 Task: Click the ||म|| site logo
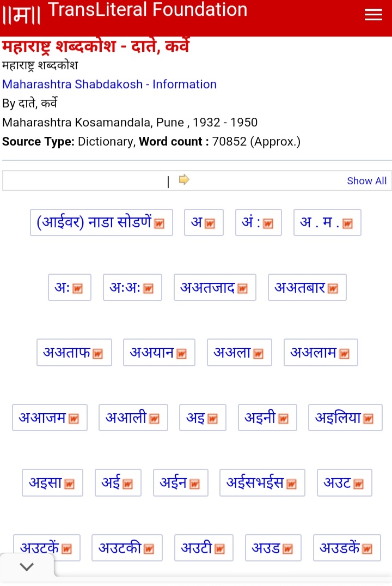(22, 15)
